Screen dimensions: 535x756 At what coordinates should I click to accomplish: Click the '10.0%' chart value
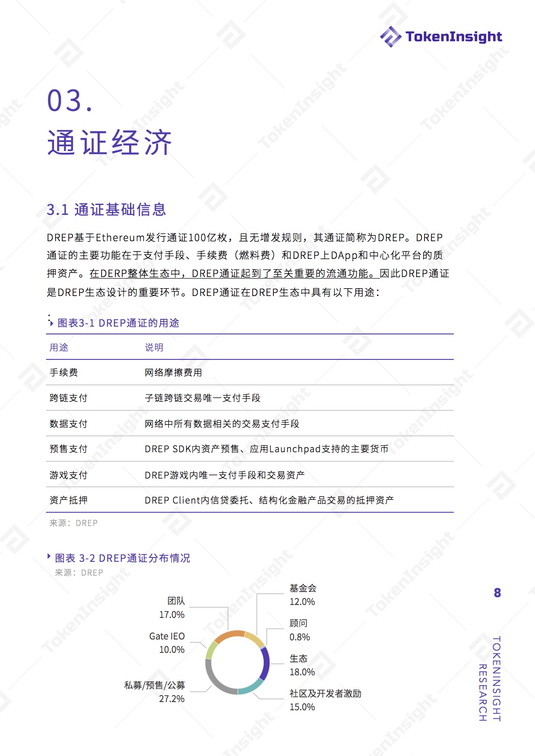tap(172, 649)
